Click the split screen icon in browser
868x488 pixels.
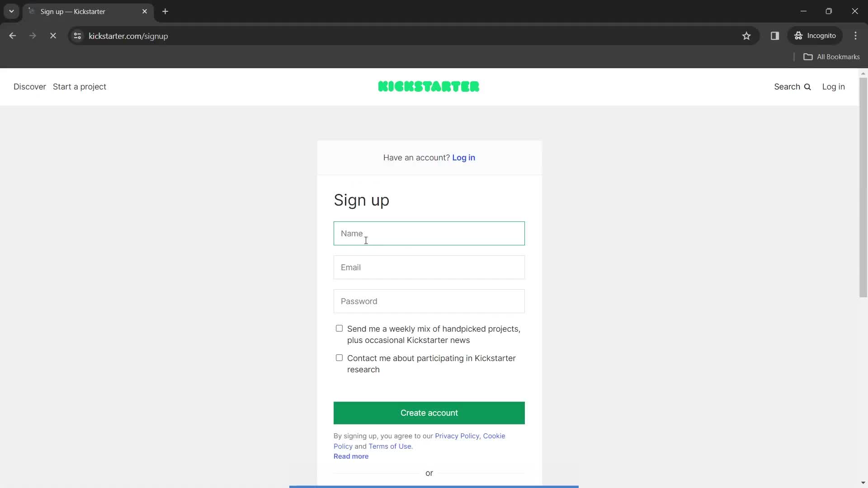click(774, 36)
